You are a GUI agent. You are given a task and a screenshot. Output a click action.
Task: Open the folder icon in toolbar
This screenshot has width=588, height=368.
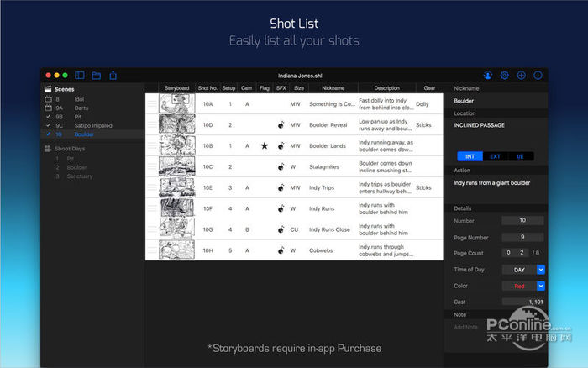97,76
